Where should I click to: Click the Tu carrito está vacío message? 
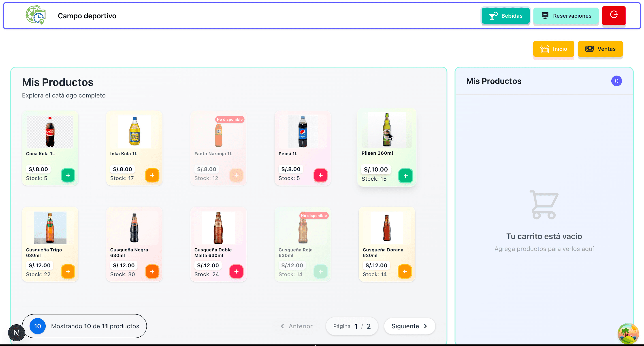click(544, 236)
